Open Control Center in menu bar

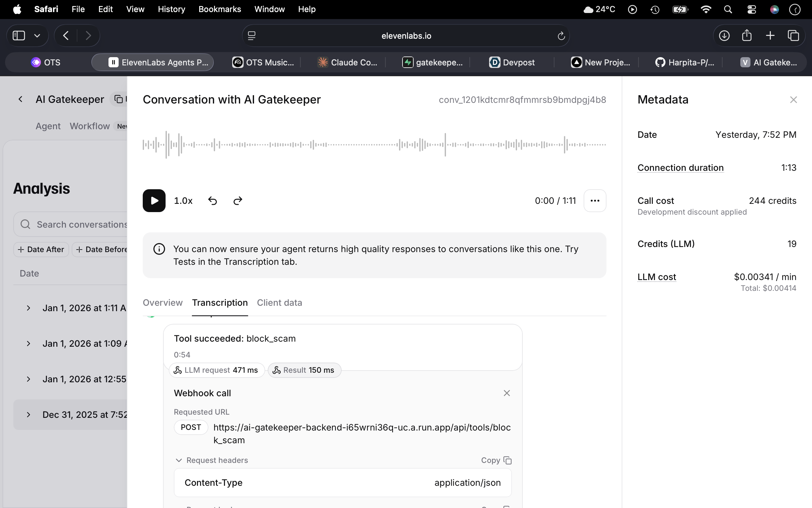pyautogui.click(x=752, y=10)
